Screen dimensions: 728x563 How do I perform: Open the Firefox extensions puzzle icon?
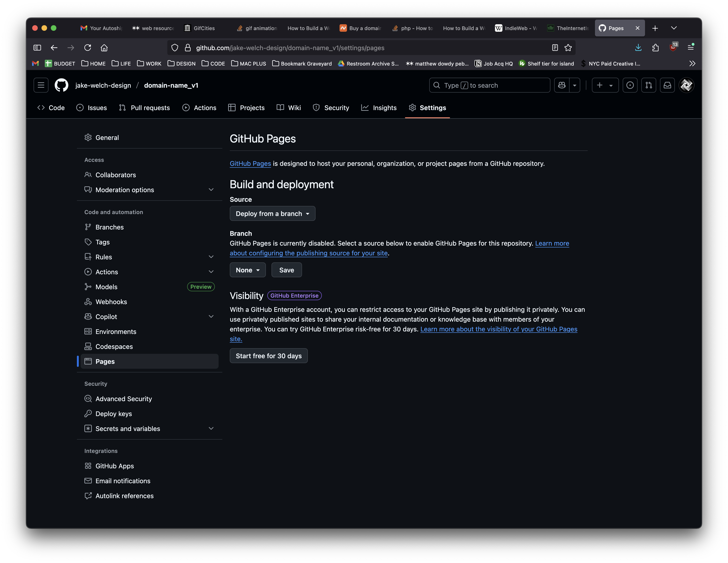(655, 48)
